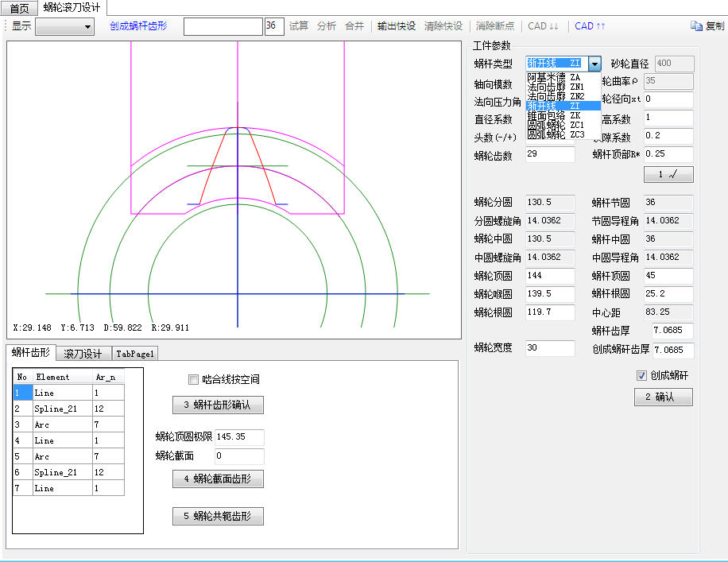Viewport: 728px width, 562px height.
Task: Select 阿基米德 ZA from the list
Action: [x=555, y=77]
